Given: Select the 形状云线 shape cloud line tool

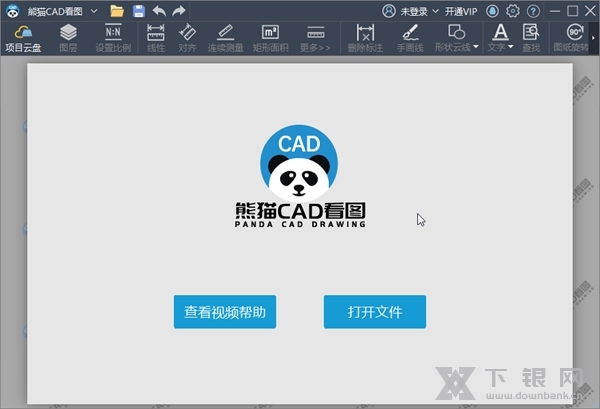Looking at the screenshot, I should 453,38.
